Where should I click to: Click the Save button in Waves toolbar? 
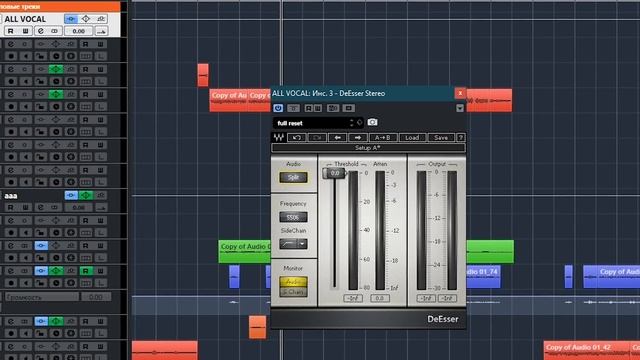tap(441, 138)
